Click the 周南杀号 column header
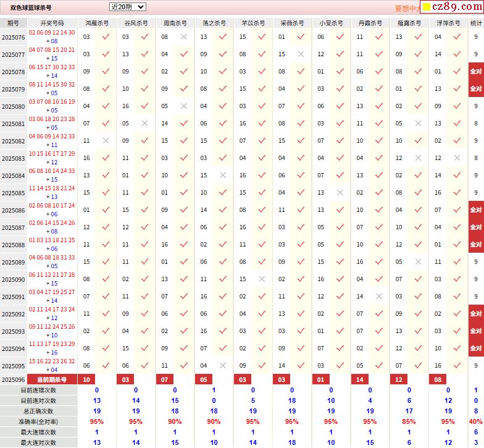Screen dimensions: 484x448 click(175, 23)
